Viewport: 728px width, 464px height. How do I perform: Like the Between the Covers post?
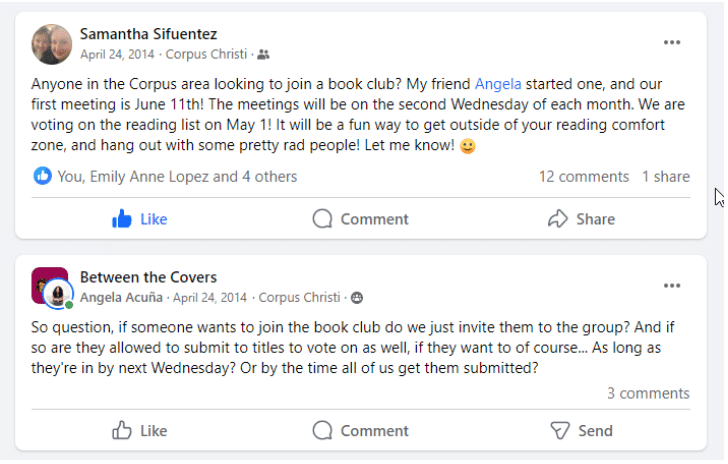pyautogui.click(x=140, y=431)
